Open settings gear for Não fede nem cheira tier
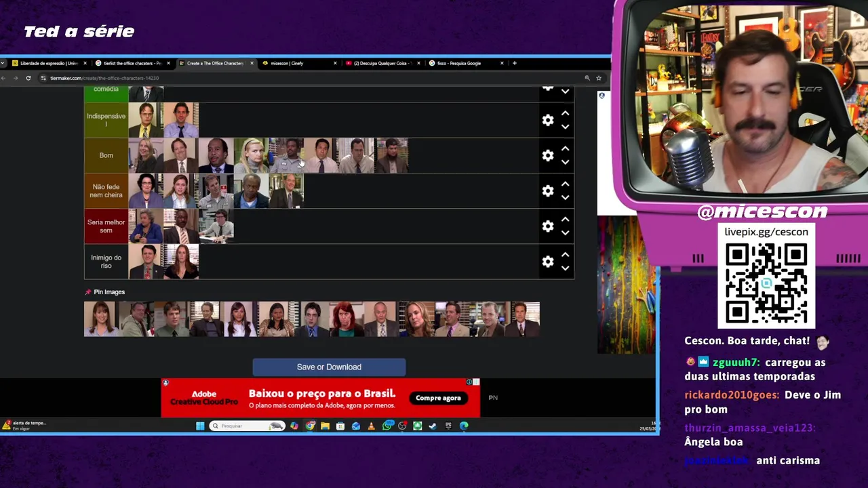Screen dimensions: 868x488 point(548,190)
